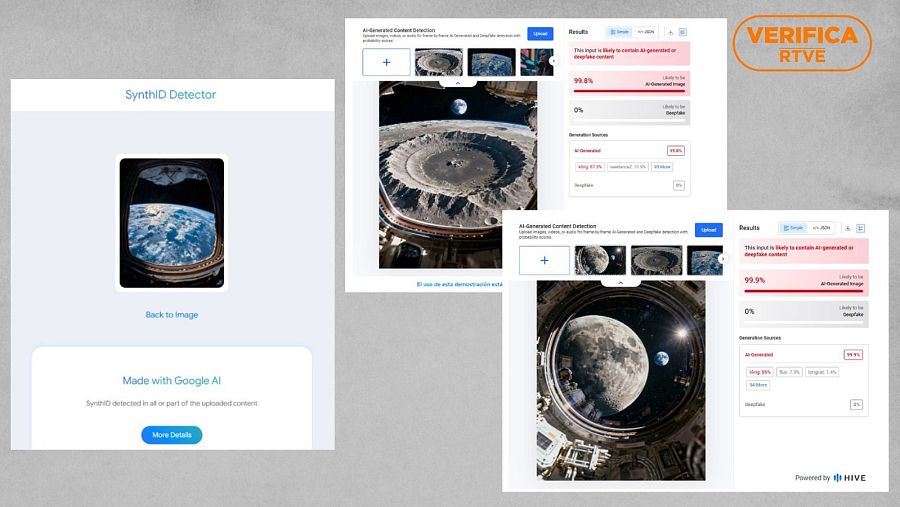The height and width of the screenshot is (507, 900).
Task: Advance thumbnail carousel arrow in 99.9% window
Action: pos(723,259)
